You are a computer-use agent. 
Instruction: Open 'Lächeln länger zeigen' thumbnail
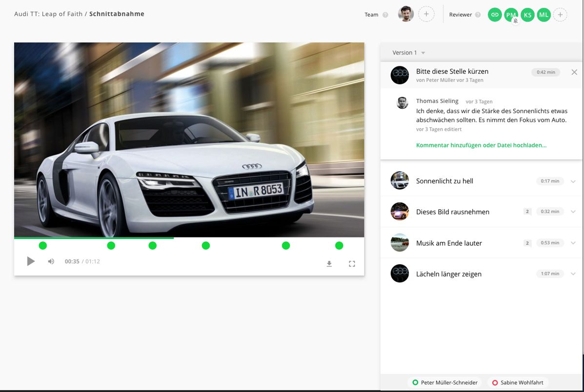pos(400,274)
